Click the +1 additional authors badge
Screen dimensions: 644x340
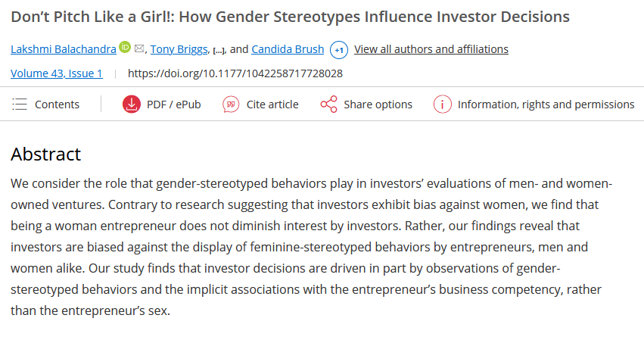click(339, 50)
